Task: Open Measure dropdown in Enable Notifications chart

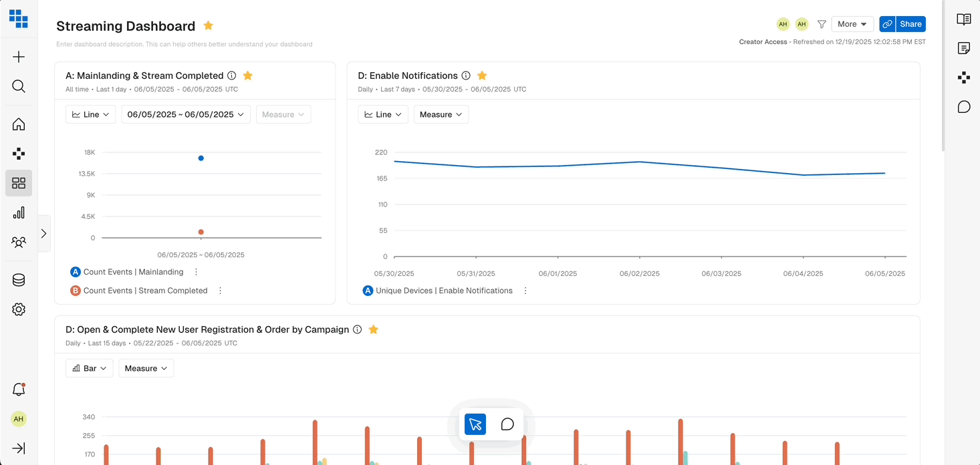Action: click(441, 114)
